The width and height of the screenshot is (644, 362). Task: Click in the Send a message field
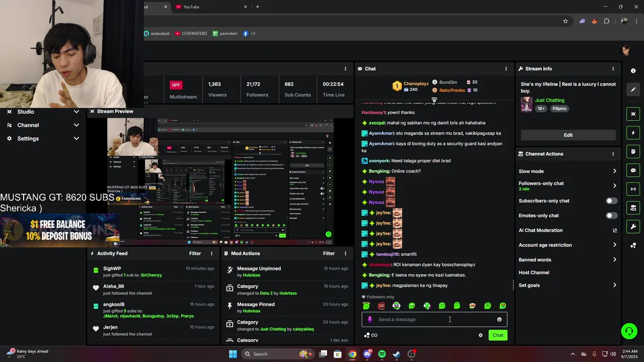coord(434,319)
